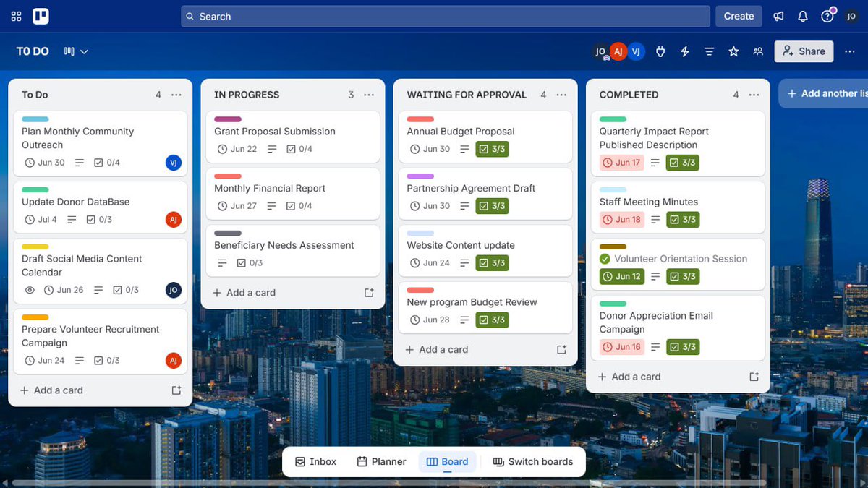This screenshot has height=488, width=868.
Task: Create card from template in To Do list
Action: [176, 390]
